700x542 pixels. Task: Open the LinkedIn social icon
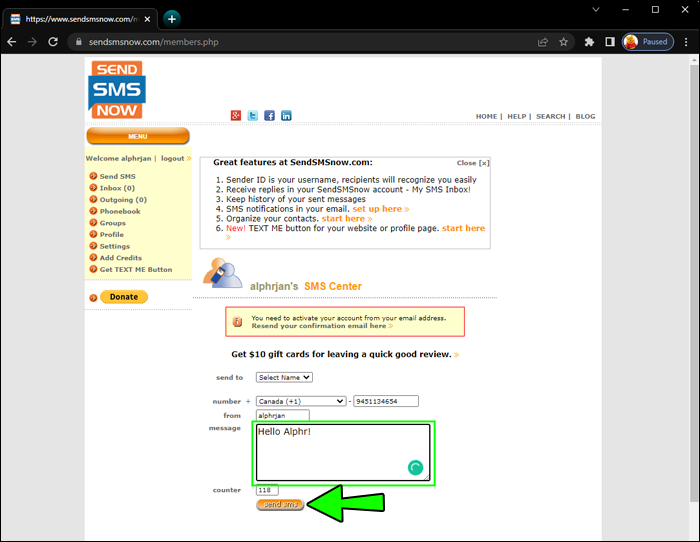pos(286,116)
